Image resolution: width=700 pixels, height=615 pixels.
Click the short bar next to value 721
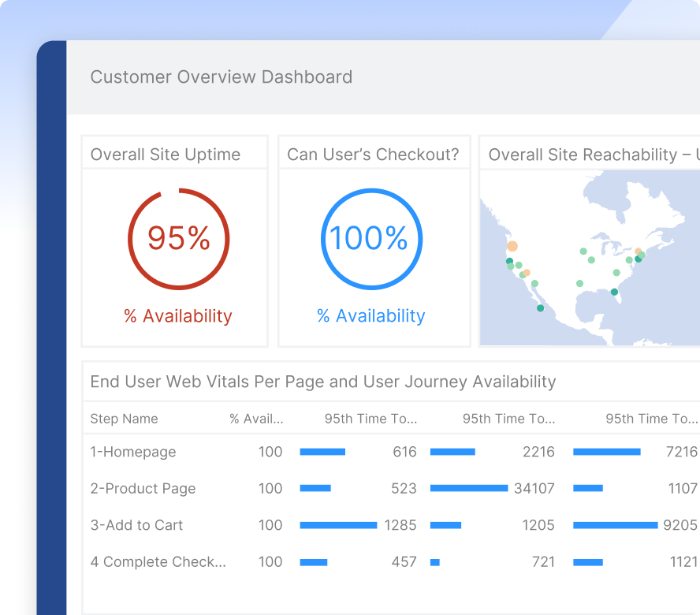pos(435,562)
